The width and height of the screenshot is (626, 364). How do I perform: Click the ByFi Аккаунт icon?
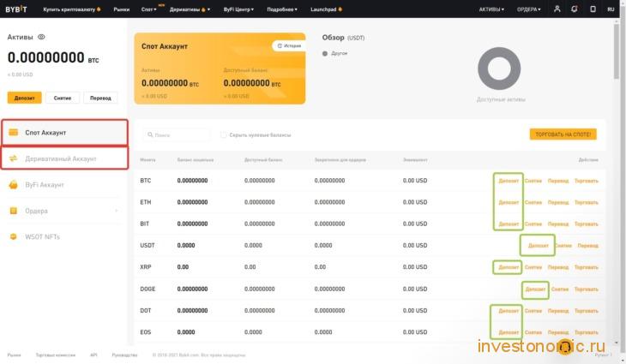click(13, 185)
